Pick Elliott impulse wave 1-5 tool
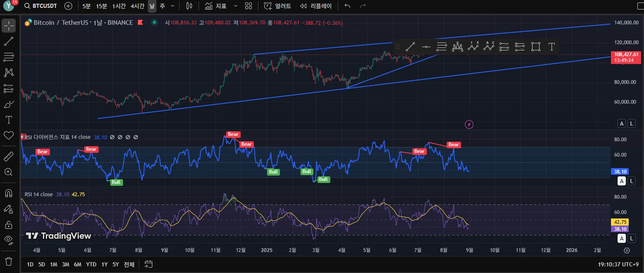This screenshot has width=644, height=273. click(473, 47)
